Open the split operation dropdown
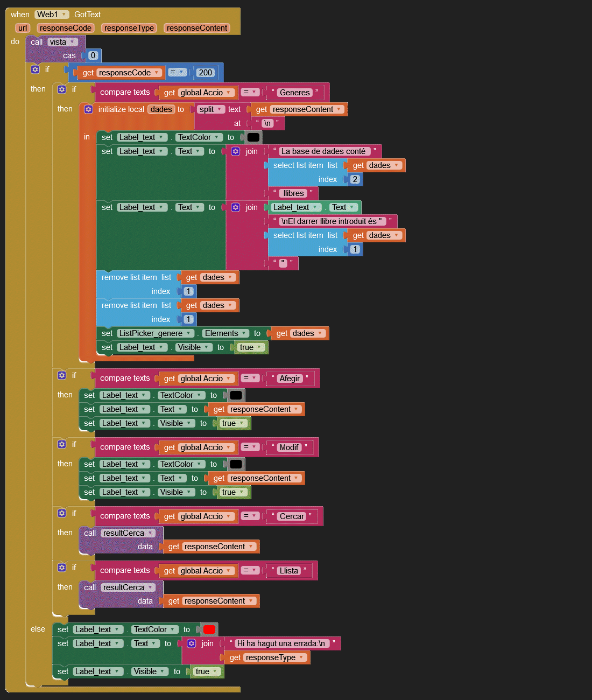The height and width of the screenshot is (700, 592). 210,109
